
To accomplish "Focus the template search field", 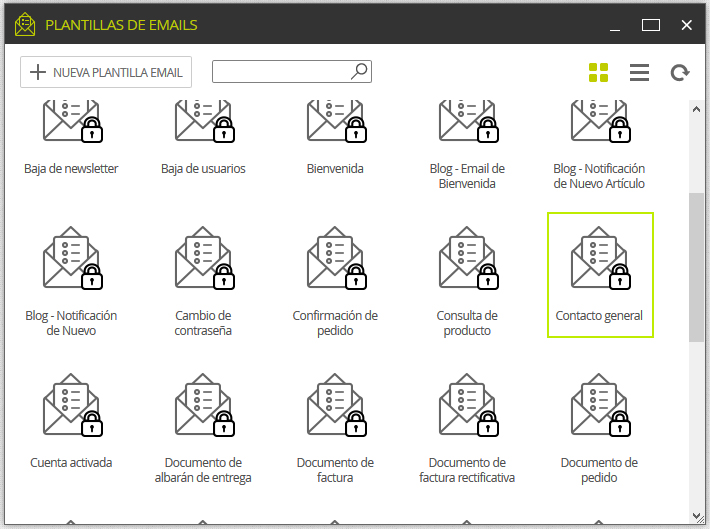I will pos(292,72).
